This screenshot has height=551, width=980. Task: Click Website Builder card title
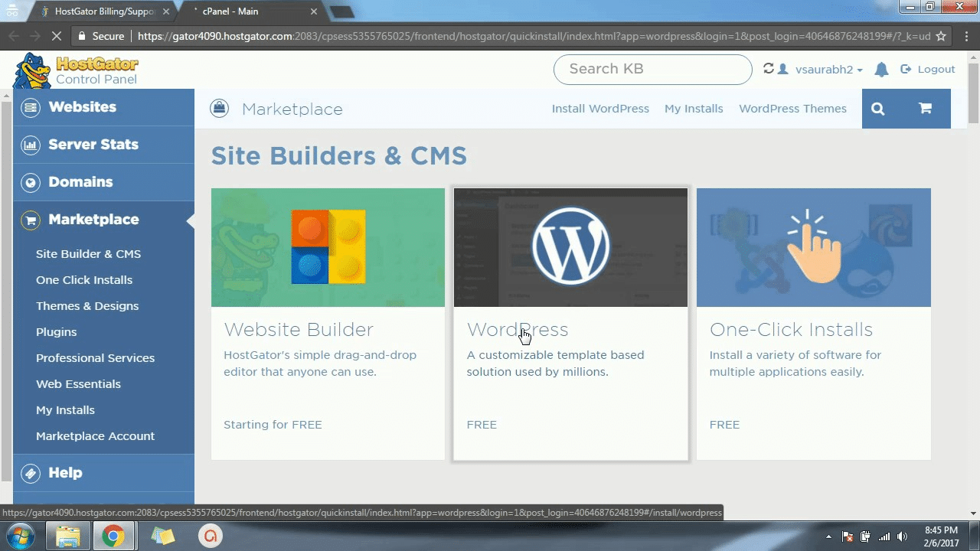click(299, 330)
